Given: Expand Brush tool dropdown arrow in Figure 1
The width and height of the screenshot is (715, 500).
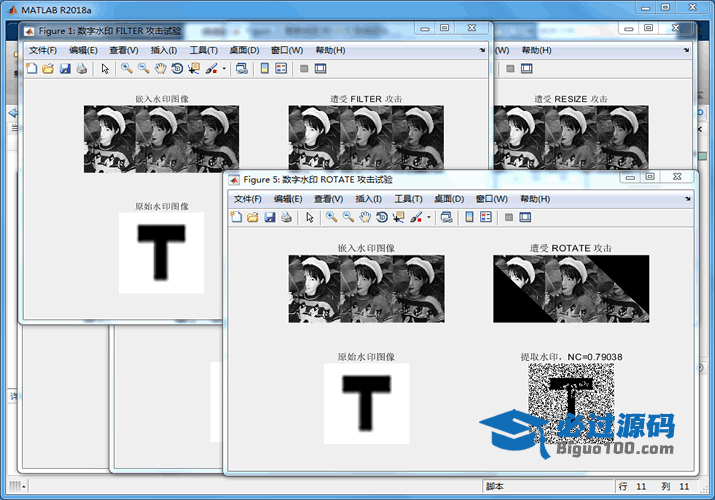Looking at the screenshot, I should (224, 69).
